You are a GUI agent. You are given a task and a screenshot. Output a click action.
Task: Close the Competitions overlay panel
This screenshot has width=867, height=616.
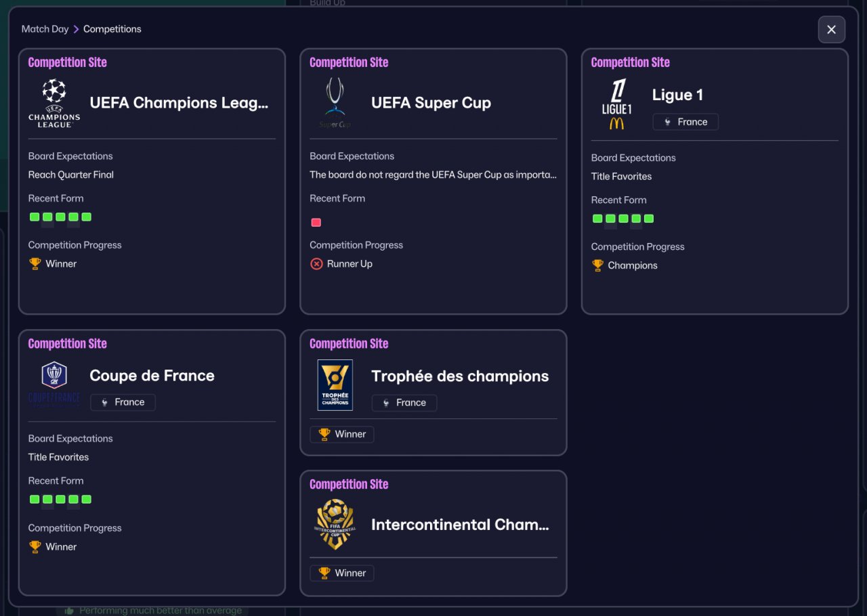coord(832,30)
